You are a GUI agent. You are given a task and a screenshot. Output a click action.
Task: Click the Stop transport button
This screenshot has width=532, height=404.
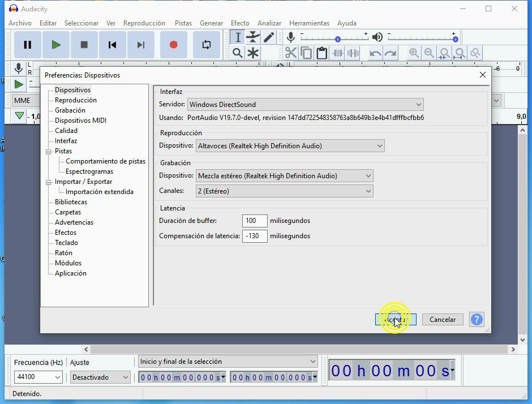84,45
